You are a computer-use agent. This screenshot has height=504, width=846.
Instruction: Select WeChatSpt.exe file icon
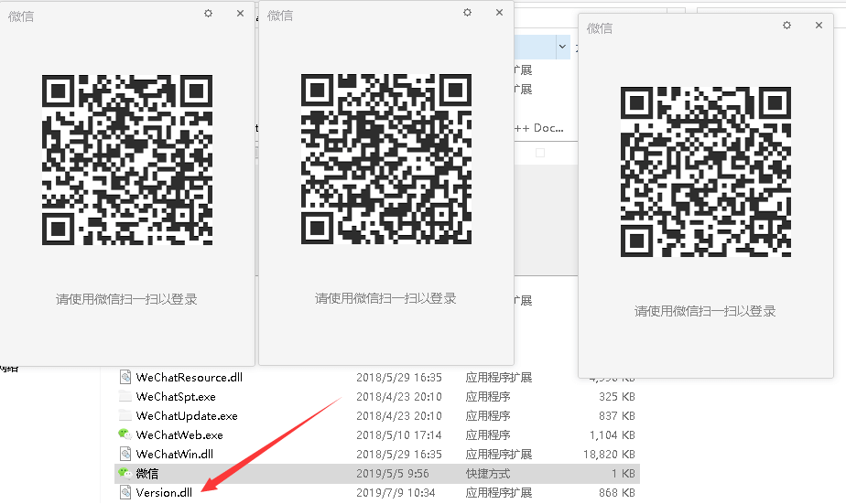(125, 396)
